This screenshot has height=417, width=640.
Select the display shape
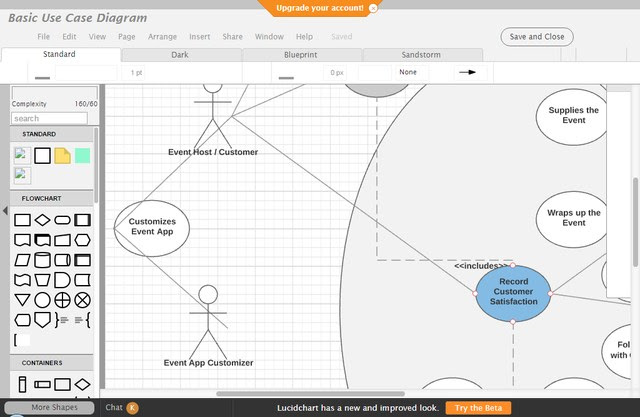(x=22, y=320)
